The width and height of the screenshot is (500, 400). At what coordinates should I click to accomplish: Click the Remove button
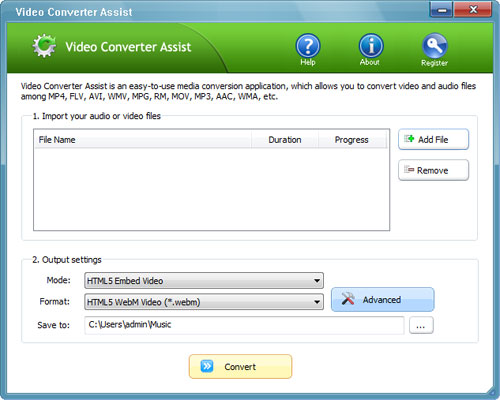pyautogui.click(x=433, y=170)
